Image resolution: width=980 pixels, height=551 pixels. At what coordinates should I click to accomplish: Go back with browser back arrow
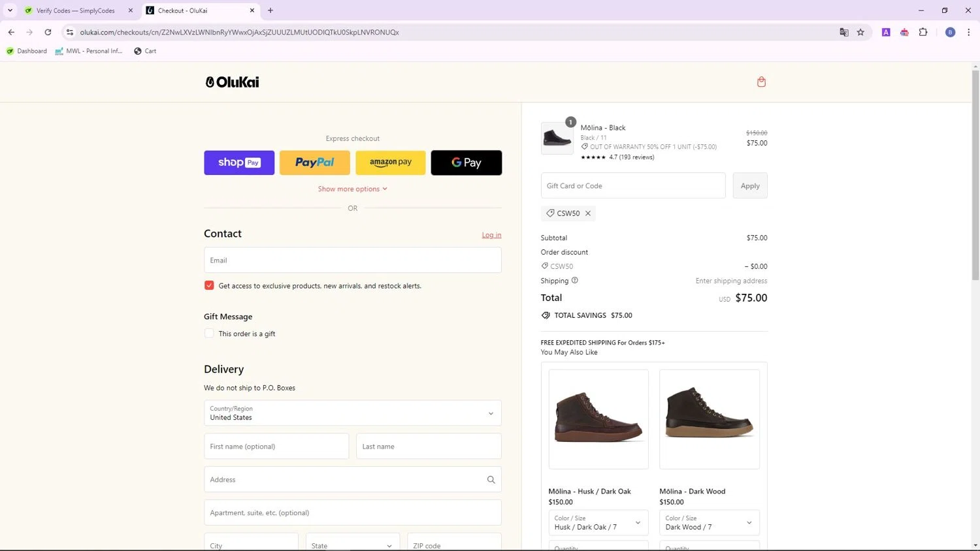pos(11,32)
